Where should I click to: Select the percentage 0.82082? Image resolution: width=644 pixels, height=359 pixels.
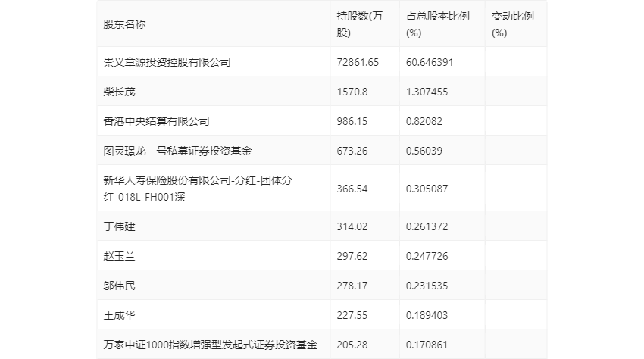click(424, 121)
